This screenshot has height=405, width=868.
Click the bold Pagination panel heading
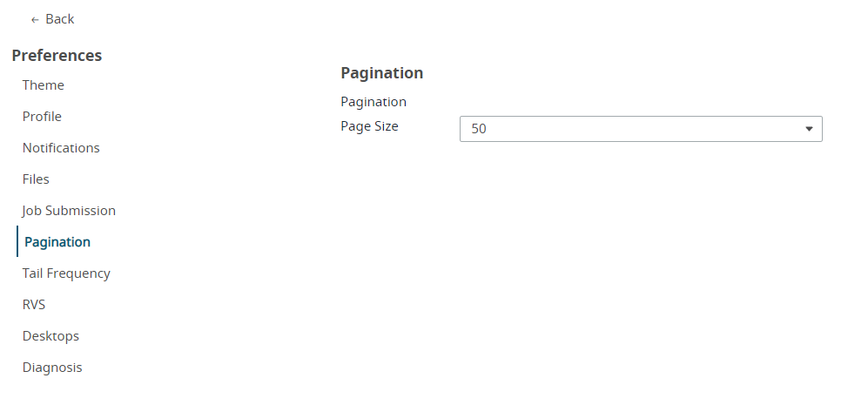[381, 73]
